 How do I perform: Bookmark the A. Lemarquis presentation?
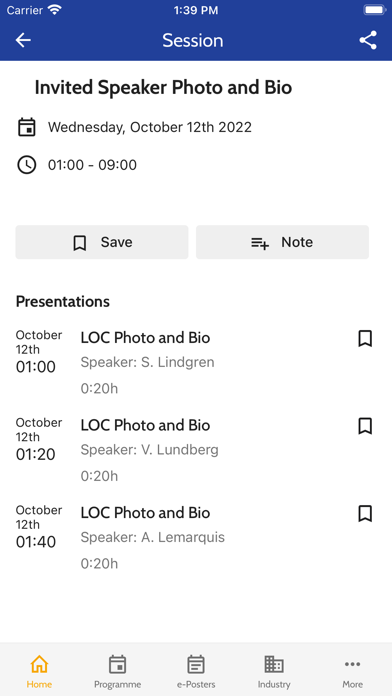(365, 514)
